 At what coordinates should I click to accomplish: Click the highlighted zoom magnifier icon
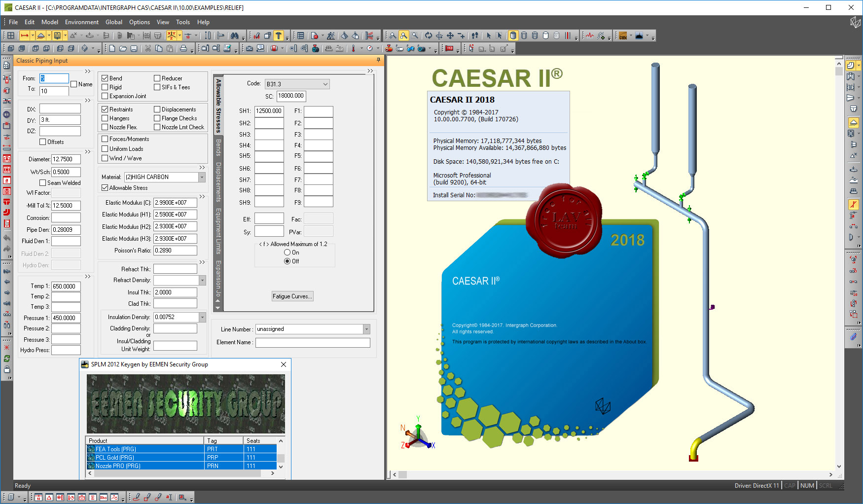point(404,36)
